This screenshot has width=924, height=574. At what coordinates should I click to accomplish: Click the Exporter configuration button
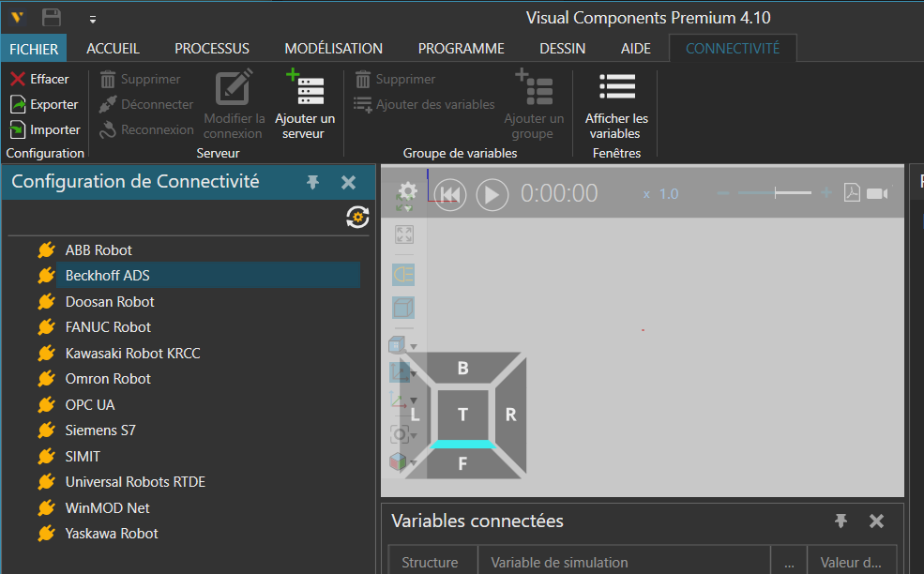[x=44, y=104]
